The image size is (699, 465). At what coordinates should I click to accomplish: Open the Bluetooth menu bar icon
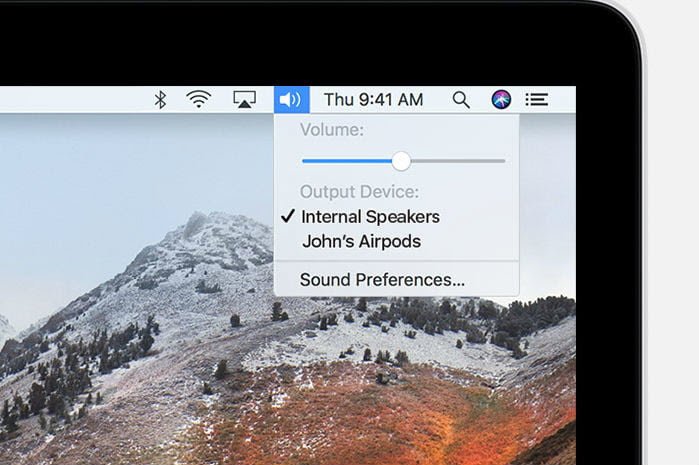point(160,99)
